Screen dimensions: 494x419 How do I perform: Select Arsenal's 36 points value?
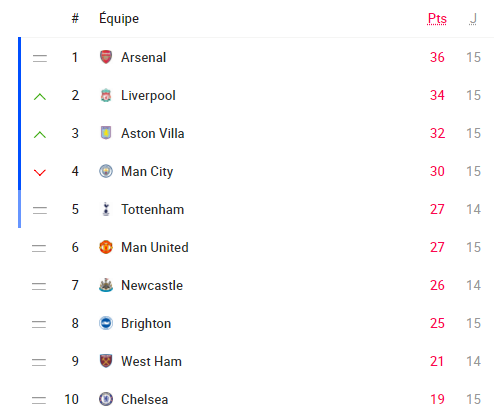pyautogui.click(x=437, y=57)
